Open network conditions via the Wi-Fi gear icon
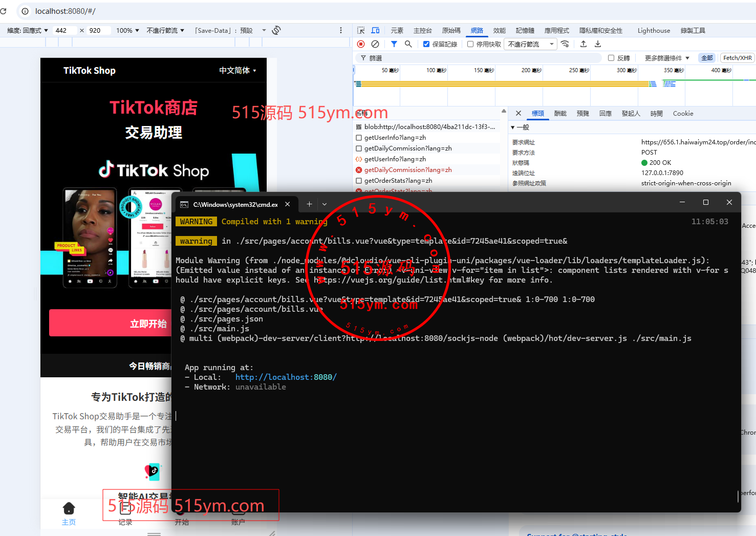Screen dimensions: 756x536 [x=565, y=44]
